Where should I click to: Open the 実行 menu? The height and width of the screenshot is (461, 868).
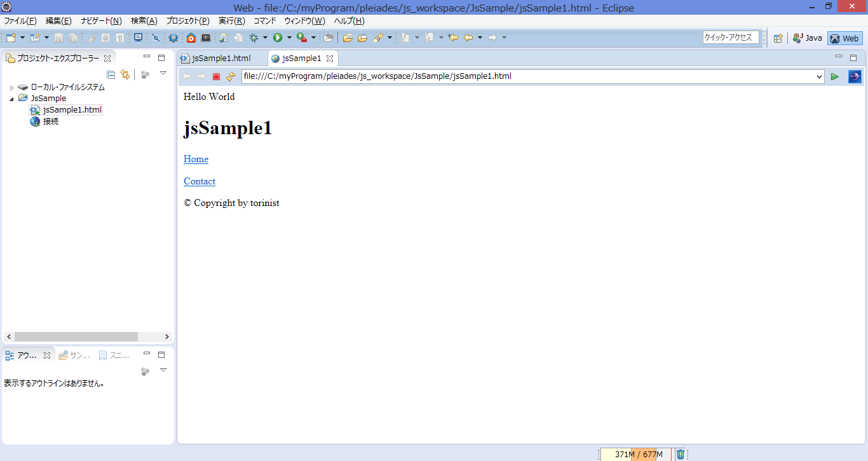point(231,20)
